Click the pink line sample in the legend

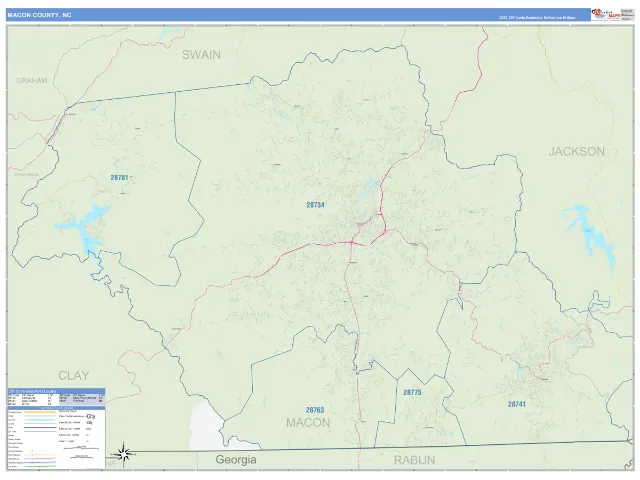tap(40, 458)
